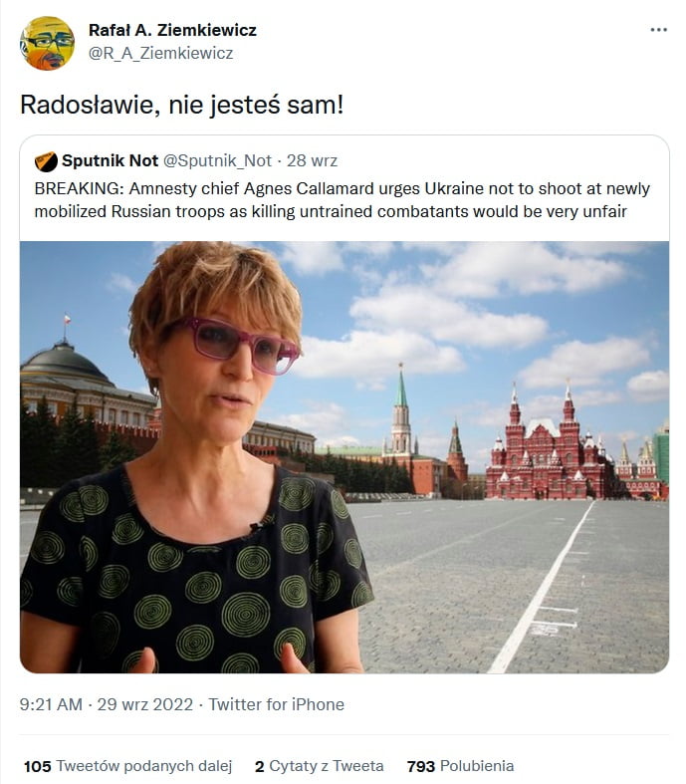Click the quote tweets count number 2
The width and height of the screenshot is (686, 784).
coord(259,766)
